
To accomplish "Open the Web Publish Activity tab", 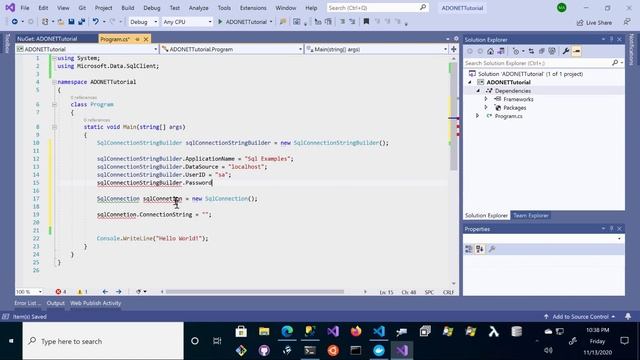I will [x=96, y=303].
